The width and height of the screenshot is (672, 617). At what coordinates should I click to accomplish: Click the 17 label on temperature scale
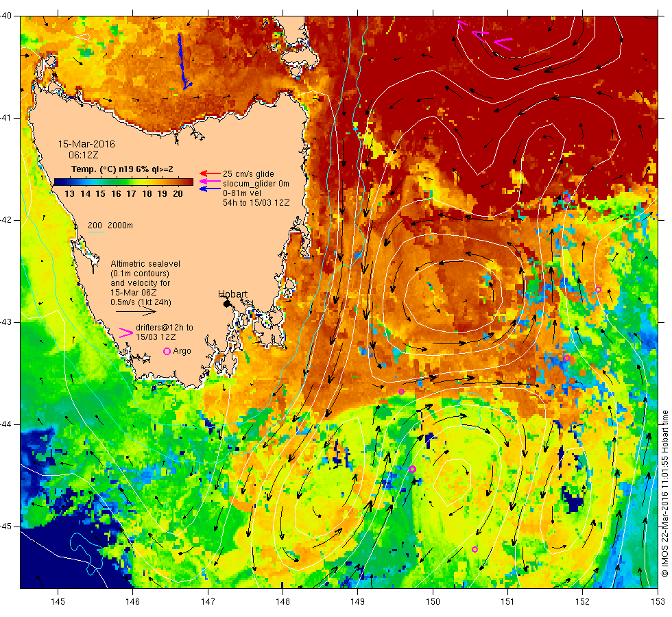131,193
